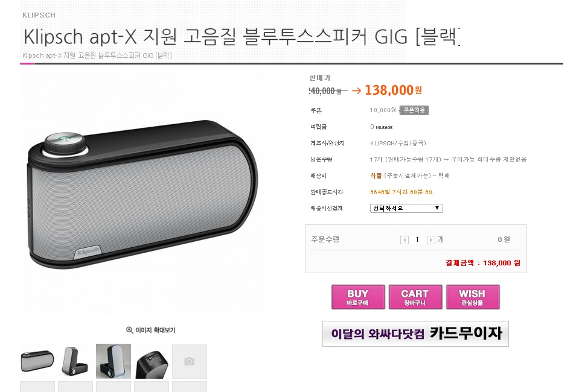Add the item with the CART button

415,297
